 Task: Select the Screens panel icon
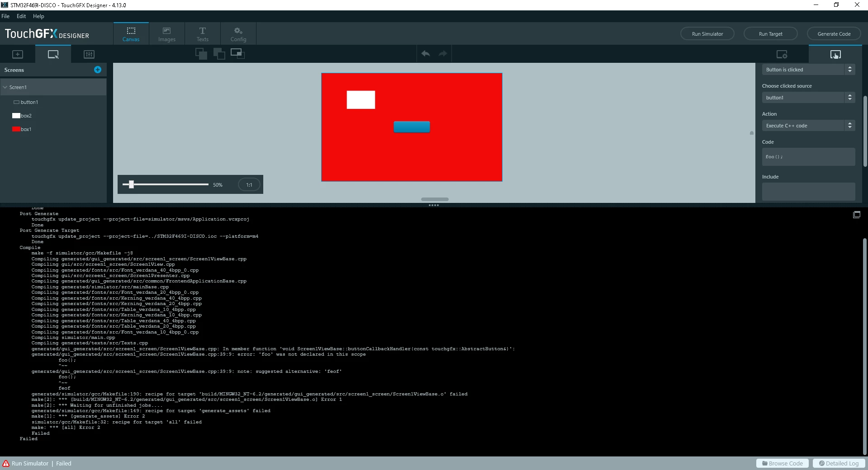point(53,54)
